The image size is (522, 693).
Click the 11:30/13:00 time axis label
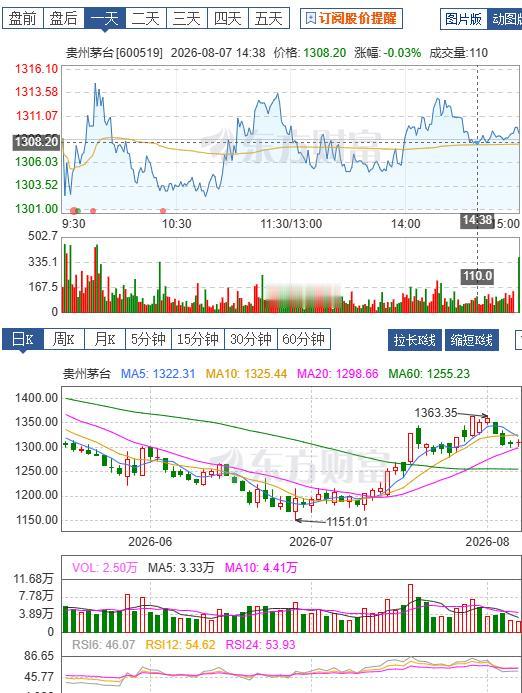coord(291,224)
